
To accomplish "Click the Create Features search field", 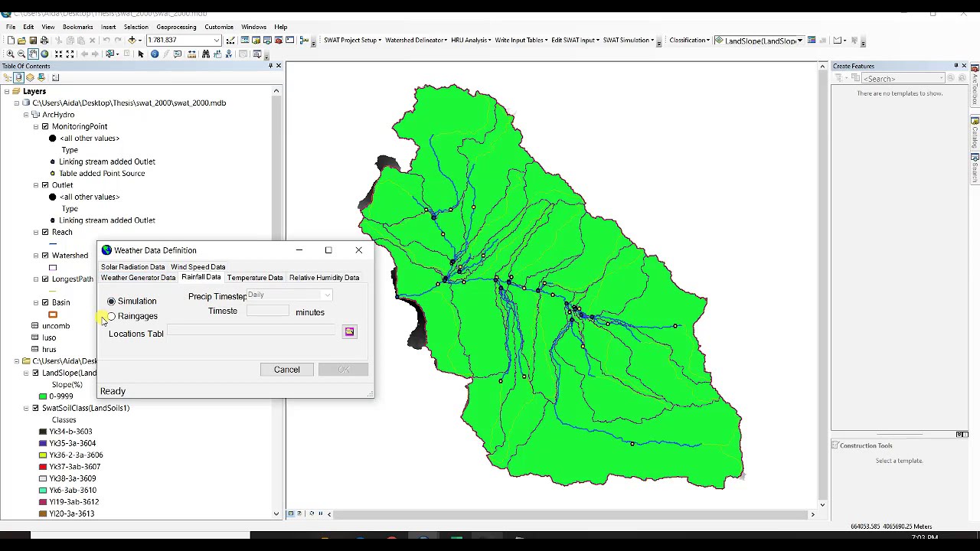I will 903,79.
